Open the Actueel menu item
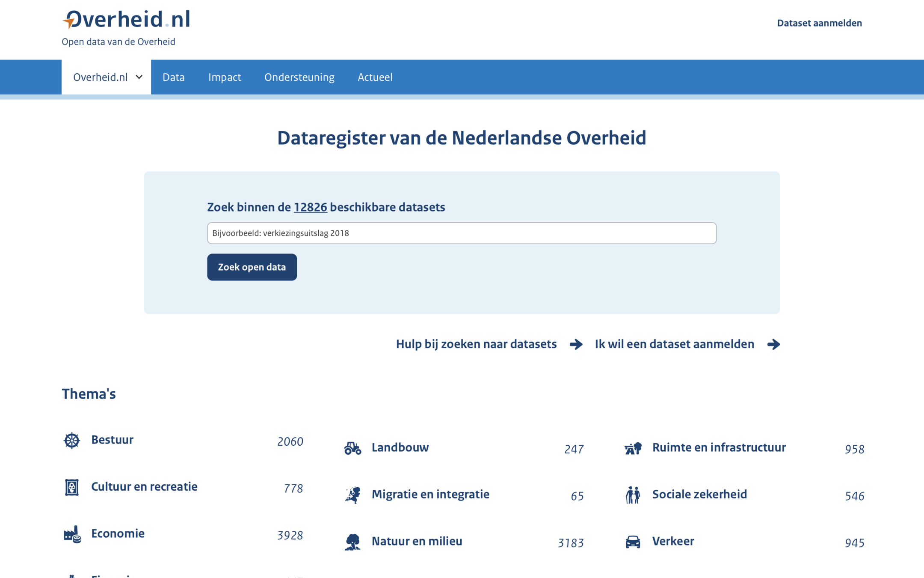924x578 pixels. tap(375, 77)
